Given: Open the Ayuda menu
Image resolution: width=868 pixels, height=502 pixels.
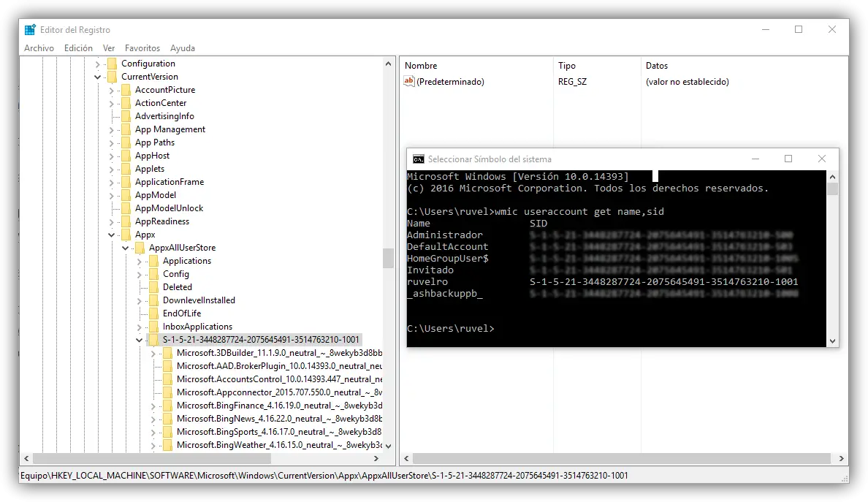Looking at the screenshot, I should coord(182,48).
